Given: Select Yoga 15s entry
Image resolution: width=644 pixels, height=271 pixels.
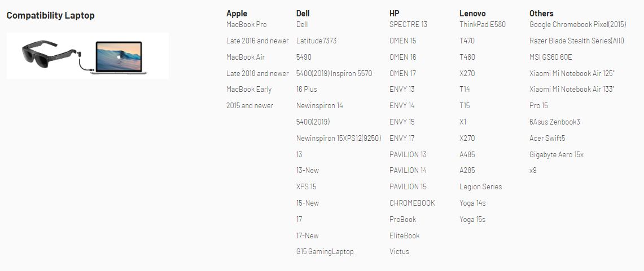Looking at the screenshot, I should (472, 219).
